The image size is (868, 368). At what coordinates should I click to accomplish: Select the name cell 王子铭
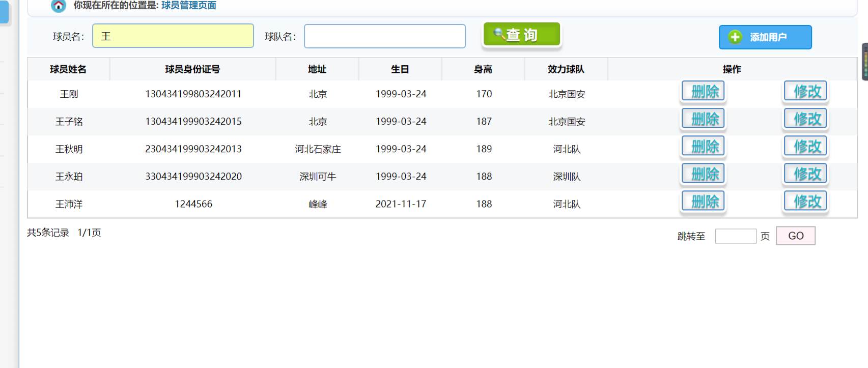point(69,122)
